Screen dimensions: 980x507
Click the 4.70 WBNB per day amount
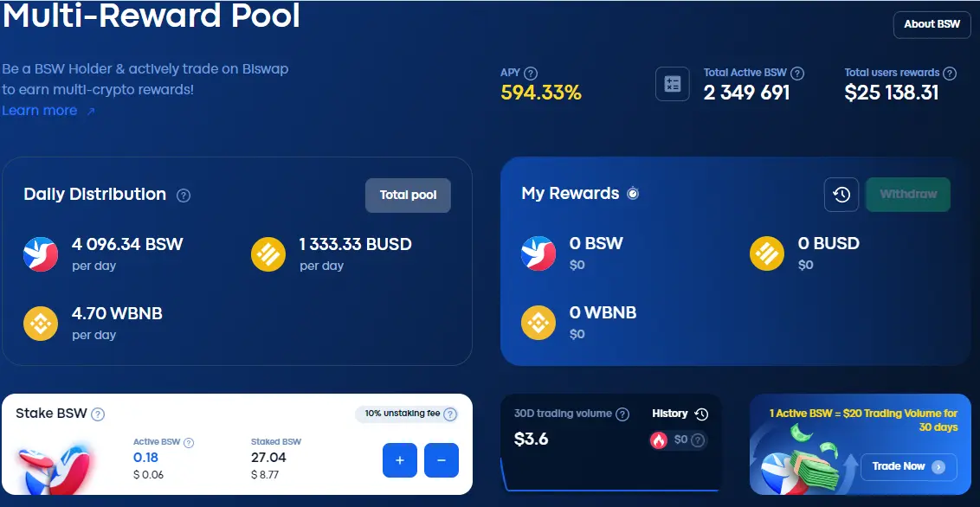pyautogui.click(x=117, y=313)
